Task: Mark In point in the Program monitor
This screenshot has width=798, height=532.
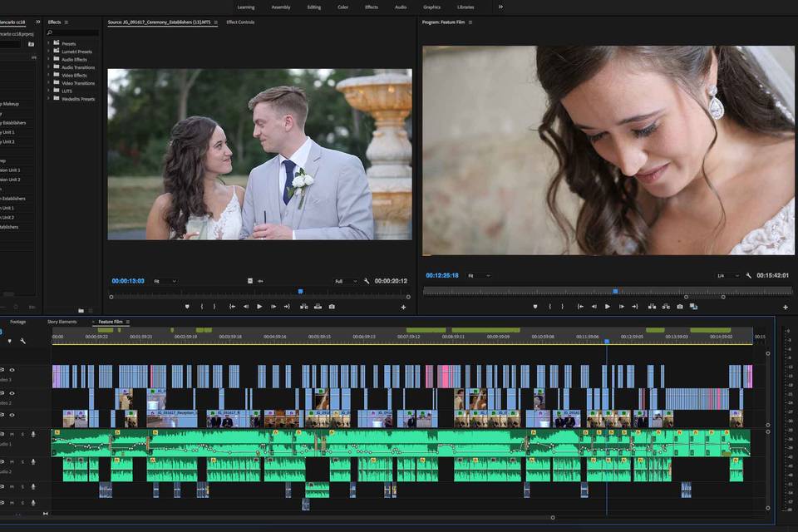Action: coord(549,307)
